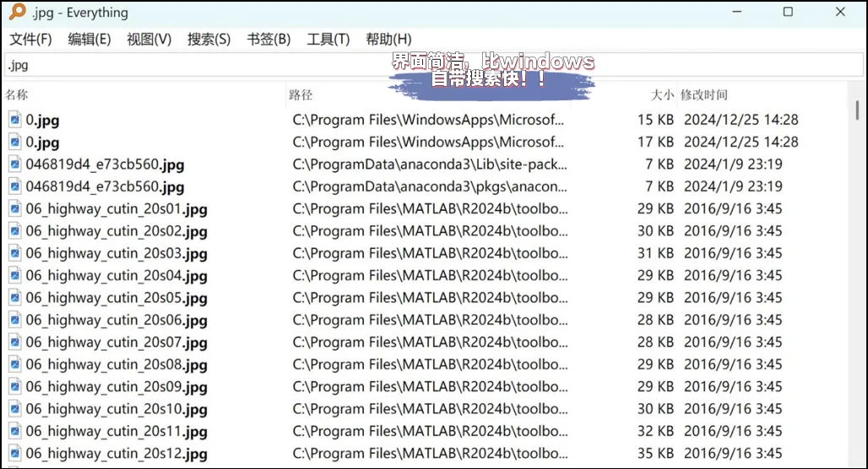Viewport: 868px width, 469px height.
Task: Select file name 06_highway_cutin_20s12.jpg
Action: (117, 454)
